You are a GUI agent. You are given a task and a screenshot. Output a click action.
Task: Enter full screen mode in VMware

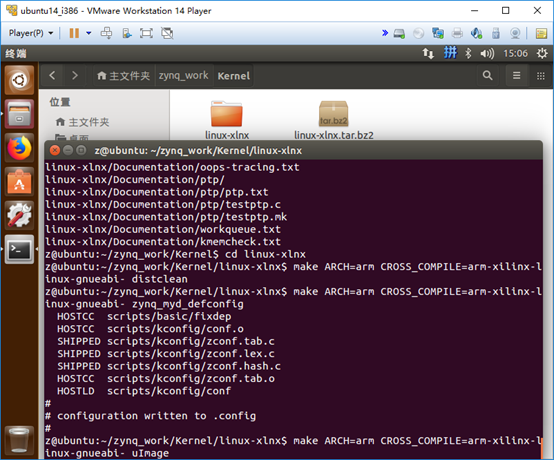pyautogui.click(x=146, y=33)
